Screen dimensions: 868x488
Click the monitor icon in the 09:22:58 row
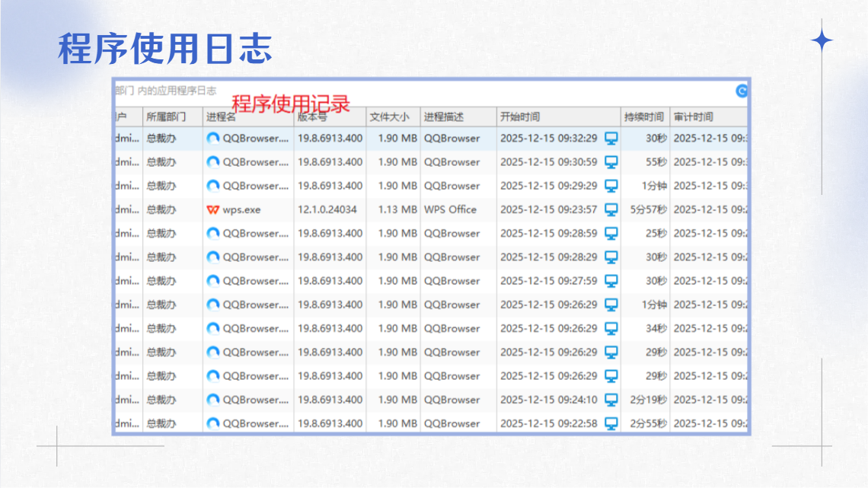(611, 424)
